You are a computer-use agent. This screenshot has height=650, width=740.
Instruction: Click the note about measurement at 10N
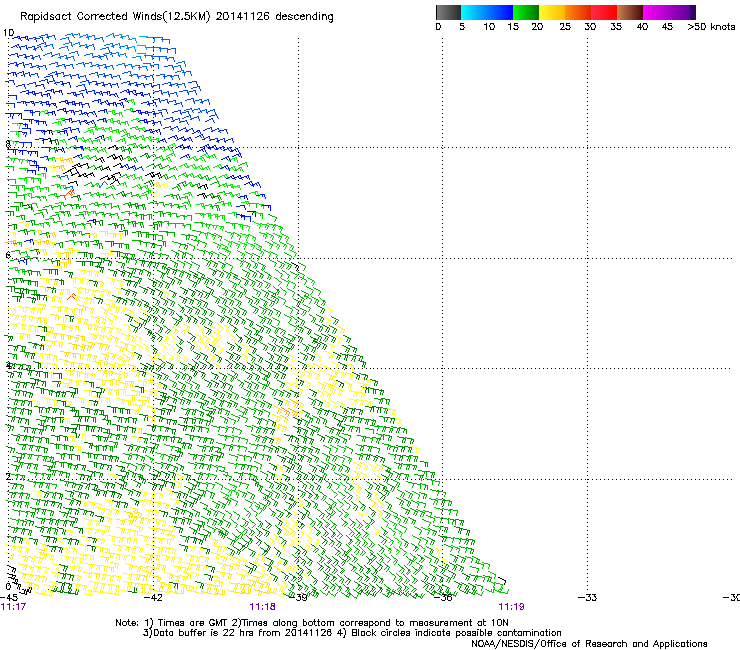pyautogui.click(x=372, y=623)
